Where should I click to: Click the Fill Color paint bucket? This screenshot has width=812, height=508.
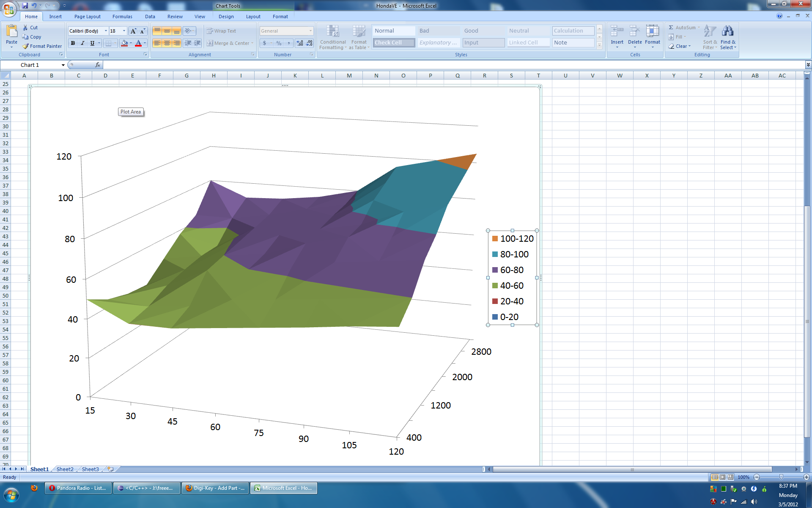click(x=124, y=43)
